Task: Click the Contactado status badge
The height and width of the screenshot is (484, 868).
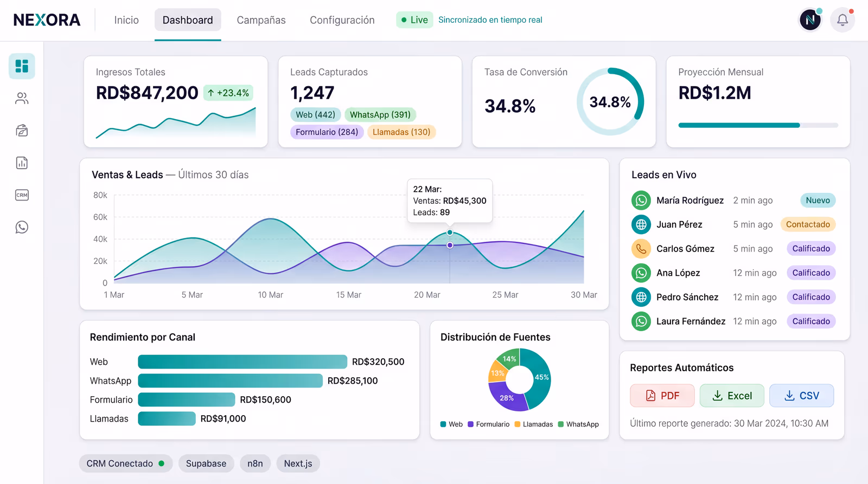Action: [x=808, y=224]
